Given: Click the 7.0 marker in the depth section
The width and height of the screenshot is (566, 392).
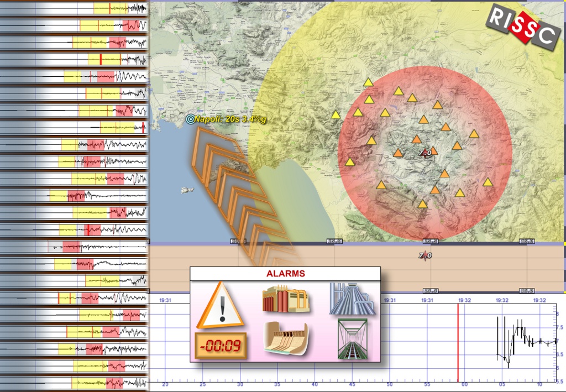Looking at the screenshot, I should point(425,255).
